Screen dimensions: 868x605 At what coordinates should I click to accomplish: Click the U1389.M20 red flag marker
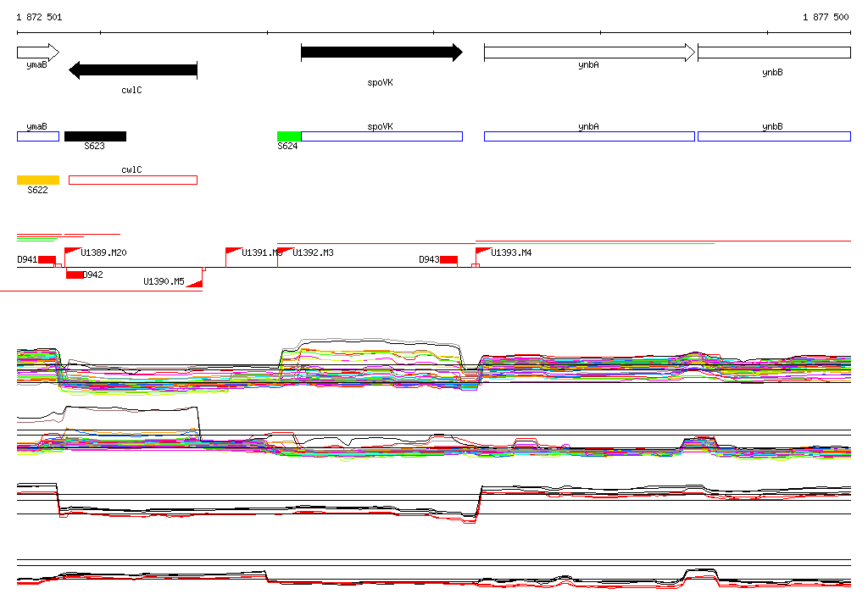pyautogui.click(x=72, y=252)
